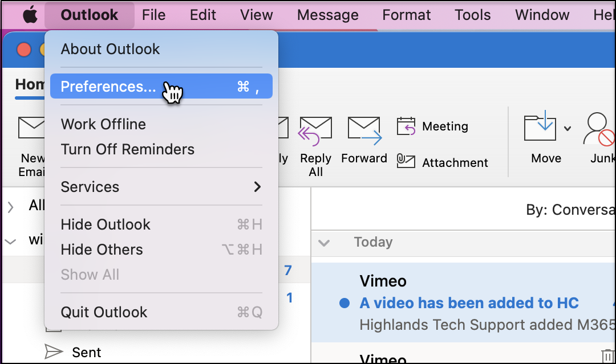Screen dimensions: 616x364
Task: Open the Vimeo video added email
Action: [468, 303]
